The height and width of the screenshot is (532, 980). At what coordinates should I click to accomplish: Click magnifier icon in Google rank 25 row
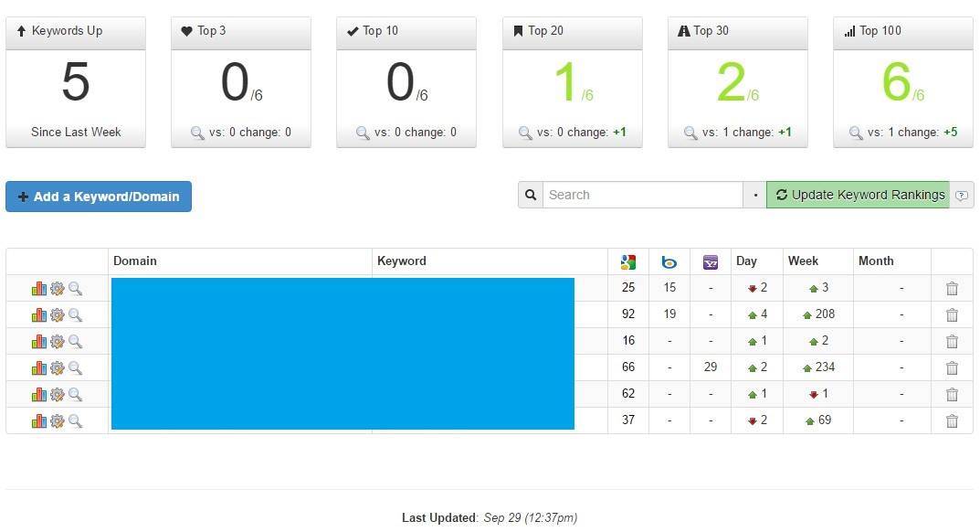click(75, 288)
